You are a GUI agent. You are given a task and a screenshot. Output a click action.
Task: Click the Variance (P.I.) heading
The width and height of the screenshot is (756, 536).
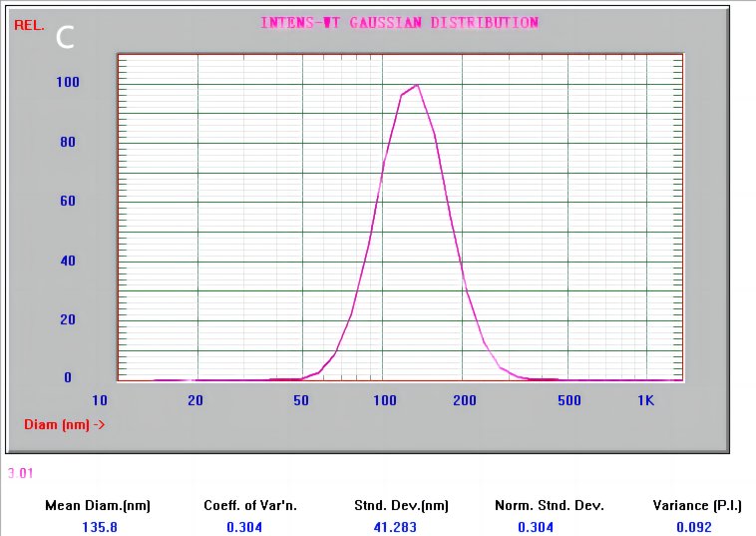tap(698, 505)
